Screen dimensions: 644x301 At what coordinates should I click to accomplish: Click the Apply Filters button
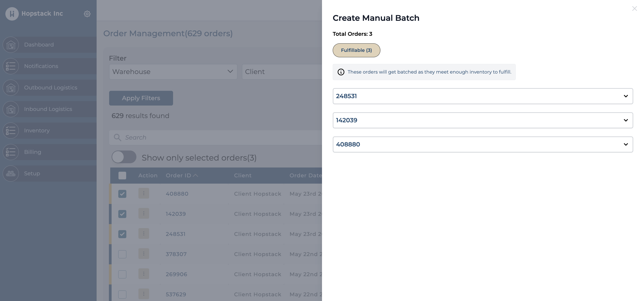(x=141, y=98)
